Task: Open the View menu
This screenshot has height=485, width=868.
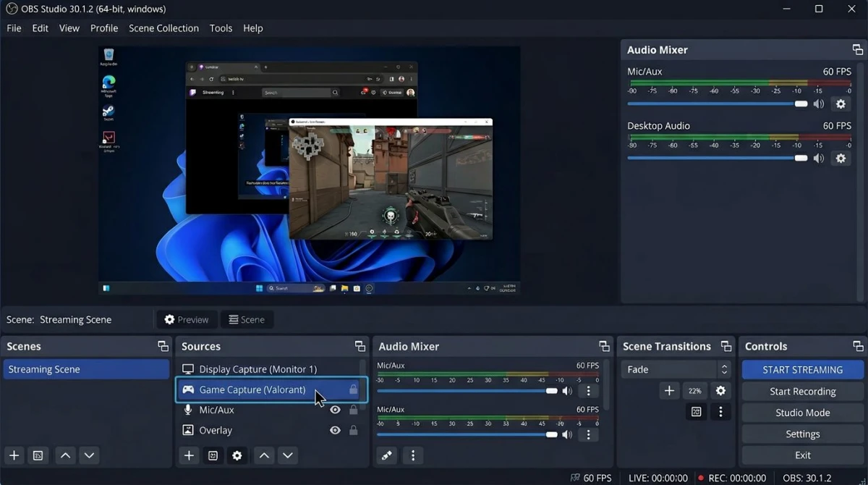Action: tap(69, 28)
